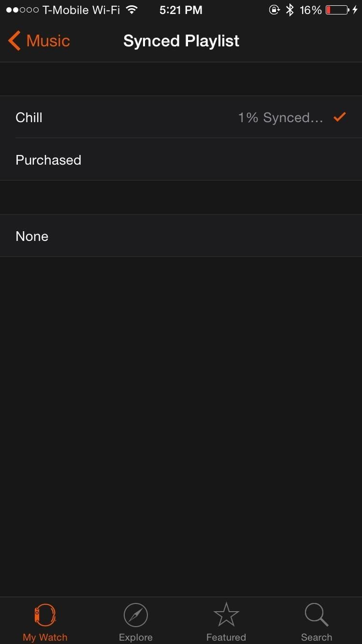Switch to the Search tab label
Screen dimensions: 362x644
(x=317, y=637)
